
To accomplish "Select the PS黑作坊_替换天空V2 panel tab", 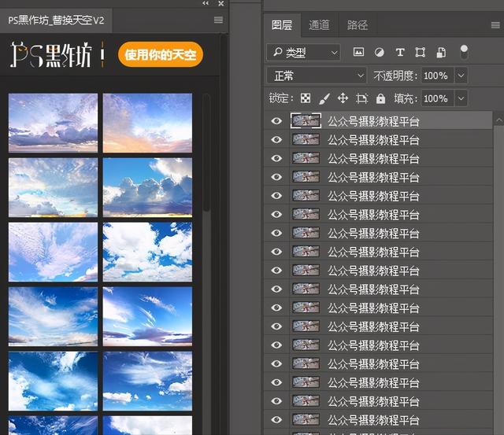I will pyautogui.click(x=56, y=20).
